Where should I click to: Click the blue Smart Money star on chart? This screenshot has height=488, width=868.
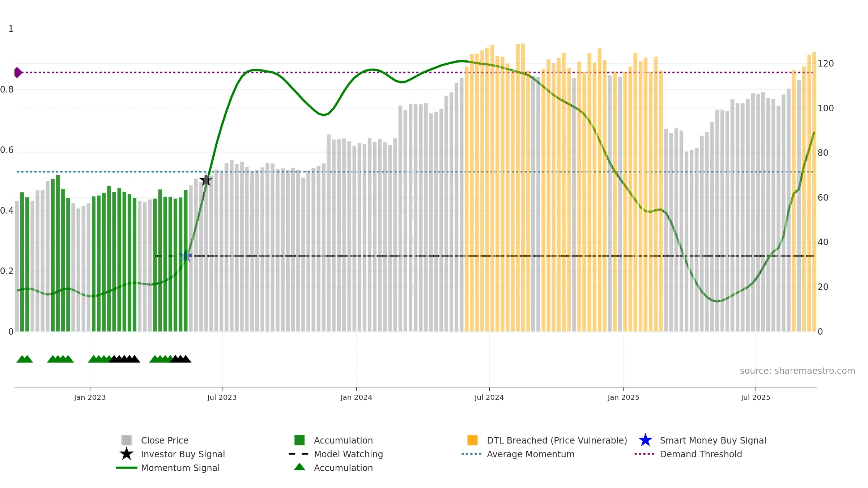click(x=186, y=256)
